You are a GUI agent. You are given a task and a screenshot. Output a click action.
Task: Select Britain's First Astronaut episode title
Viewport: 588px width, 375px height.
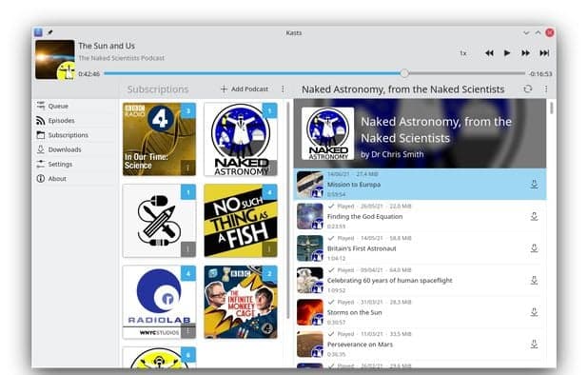click(362, 248)
